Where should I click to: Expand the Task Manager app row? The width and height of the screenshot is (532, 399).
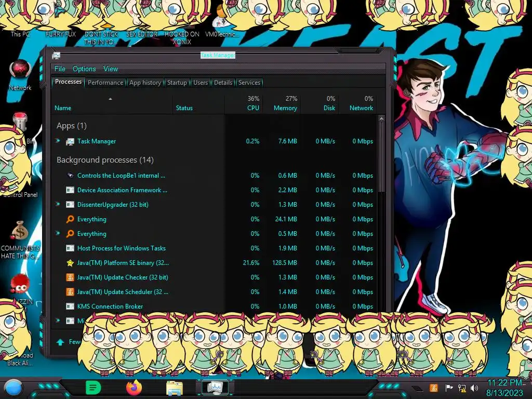58,141
